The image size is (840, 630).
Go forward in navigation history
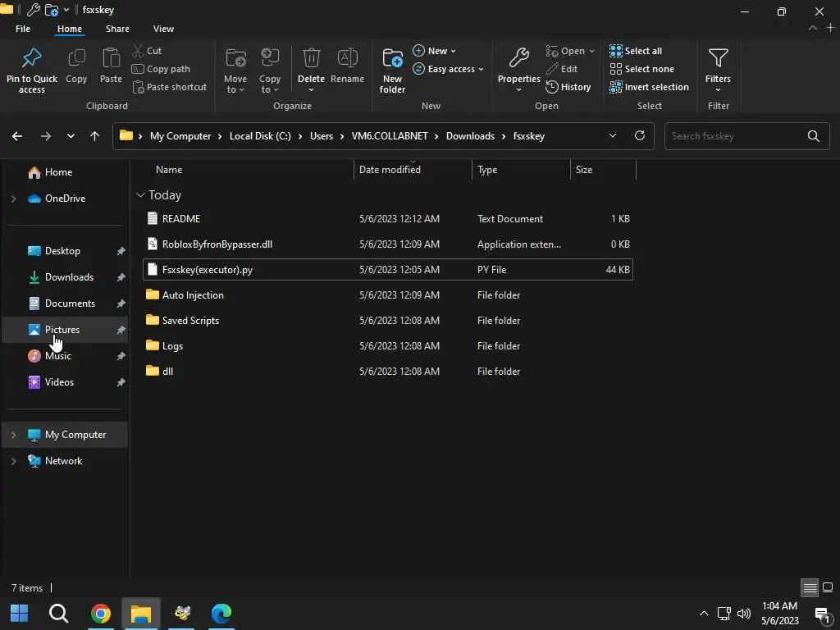[46, 136]
